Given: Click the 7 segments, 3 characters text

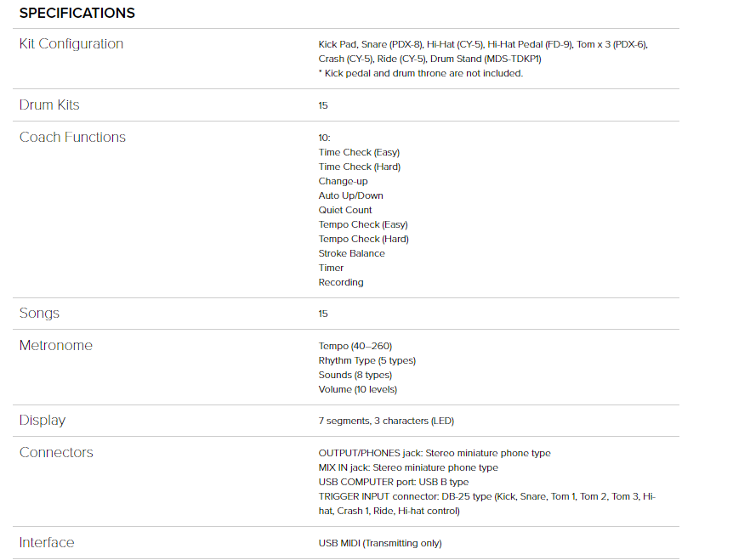Looking at the screenshot, I should pyautogui.click(x=387, y=421).
